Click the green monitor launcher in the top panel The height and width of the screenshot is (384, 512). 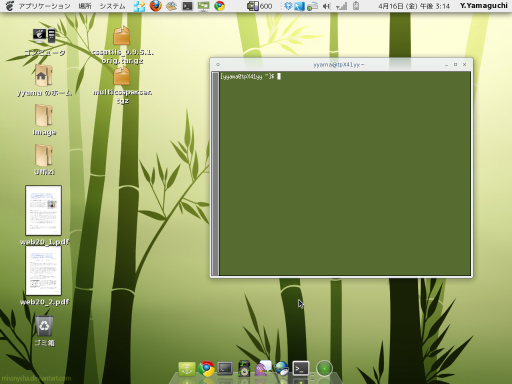(203, 6)
